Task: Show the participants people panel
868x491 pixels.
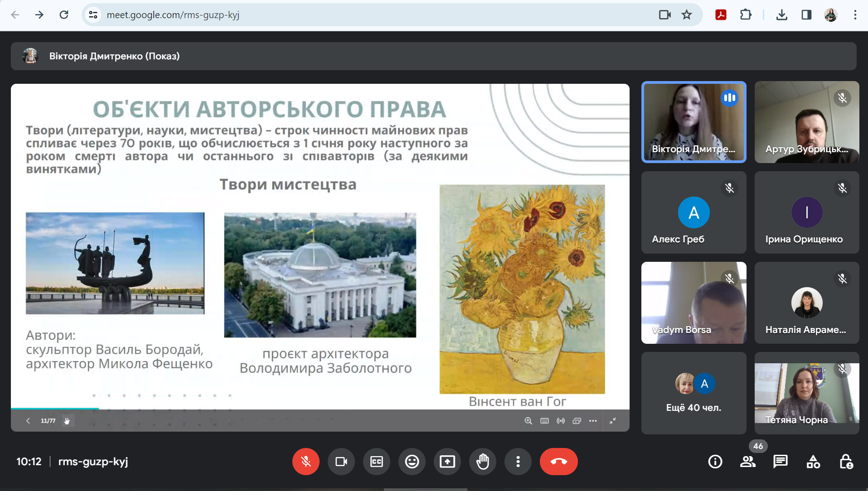Action: click(x=748, y=462)
